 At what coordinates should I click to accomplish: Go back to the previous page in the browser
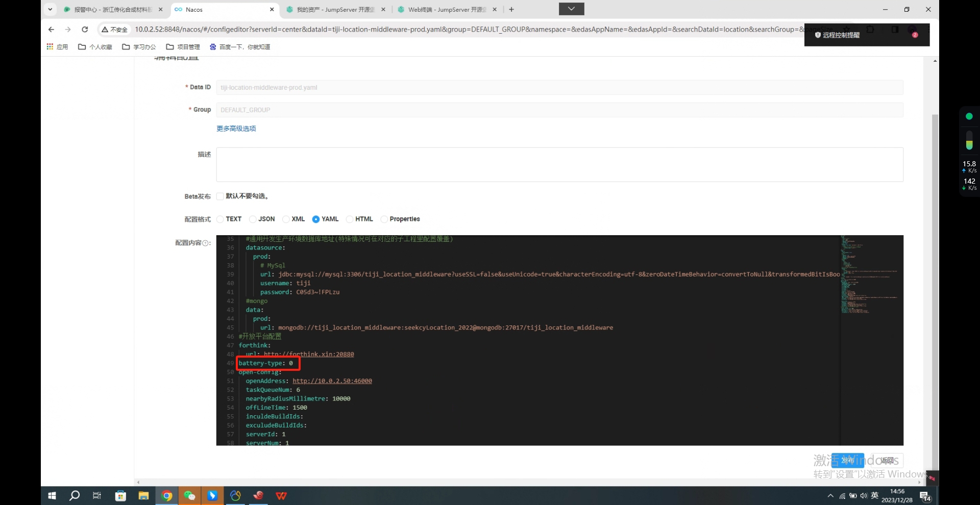51,30
